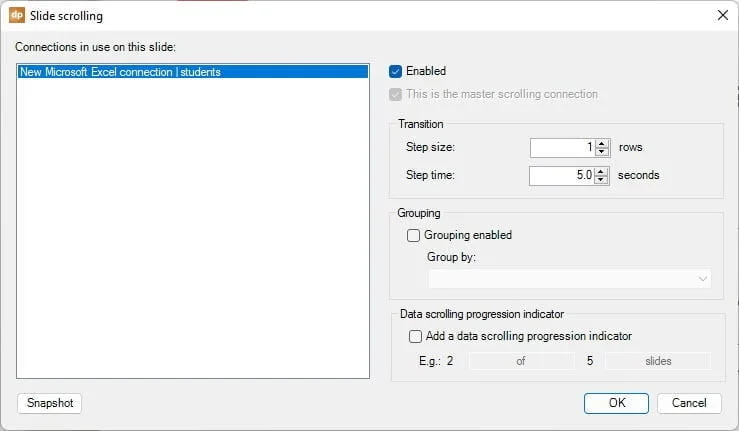Confirm with the OK button
Image resolution: width=739 pixels, height=431 pixels.
point(616,403)
